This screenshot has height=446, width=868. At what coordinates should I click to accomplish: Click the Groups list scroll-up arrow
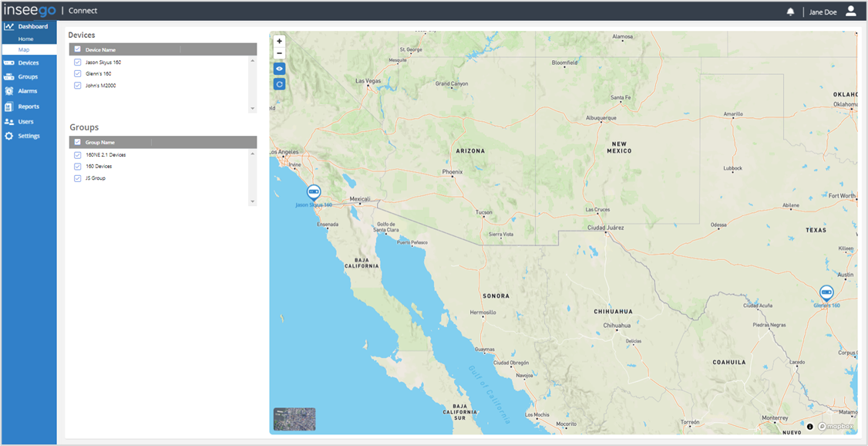pyautogui.click(x=253, y=152)
